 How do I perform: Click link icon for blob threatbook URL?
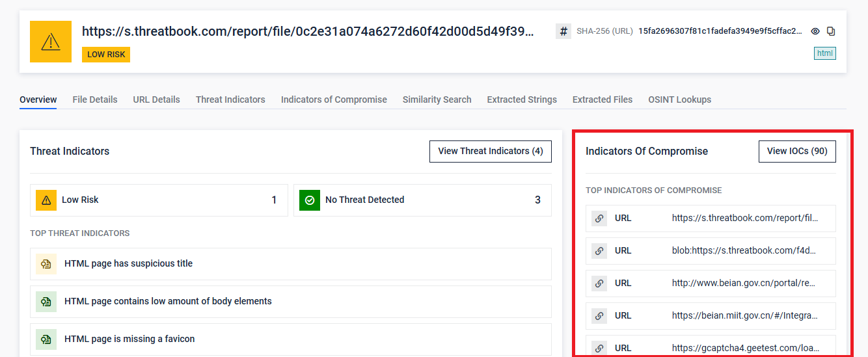(x=599, y=251)
